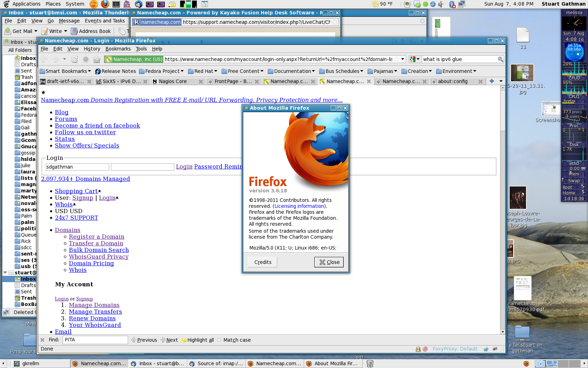Screen dimensions: 588x368
Task: Click the Credits button in About dialog
Action: (262, 262)
